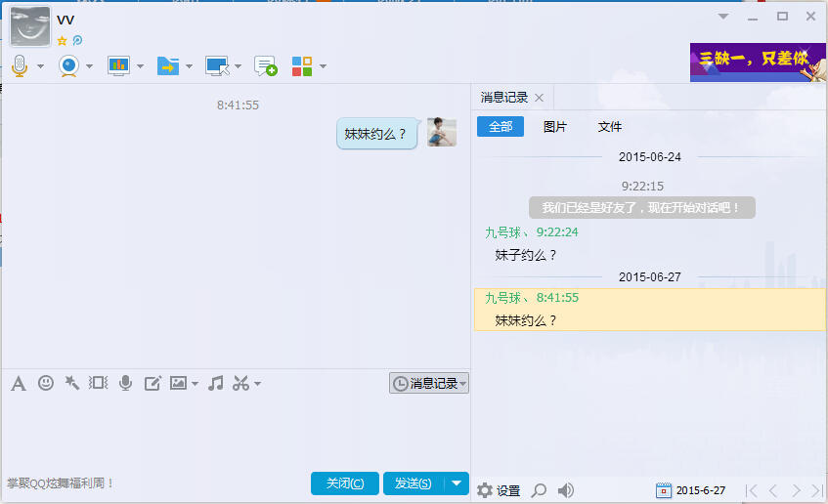Open voice call options dropdown arrow
The height and width of the screenshot is (504, 828).
41,66
